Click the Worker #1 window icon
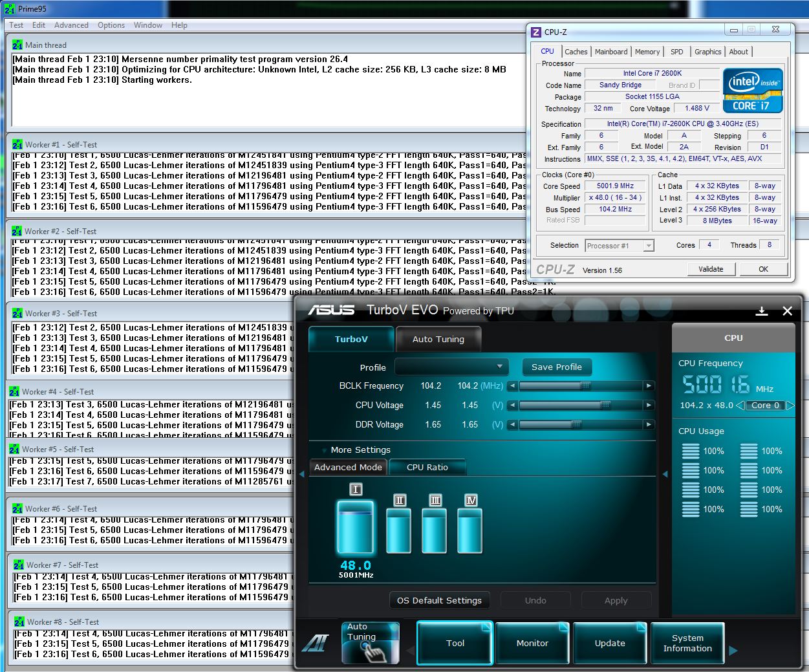The height and width of the screenshot is (672, 809). [17, 144]
